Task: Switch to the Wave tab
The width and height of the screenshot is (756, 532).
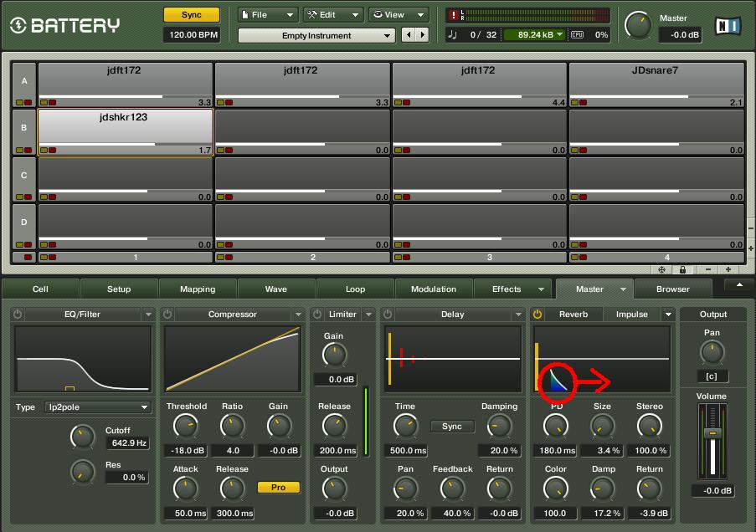Action: point(276,289)
